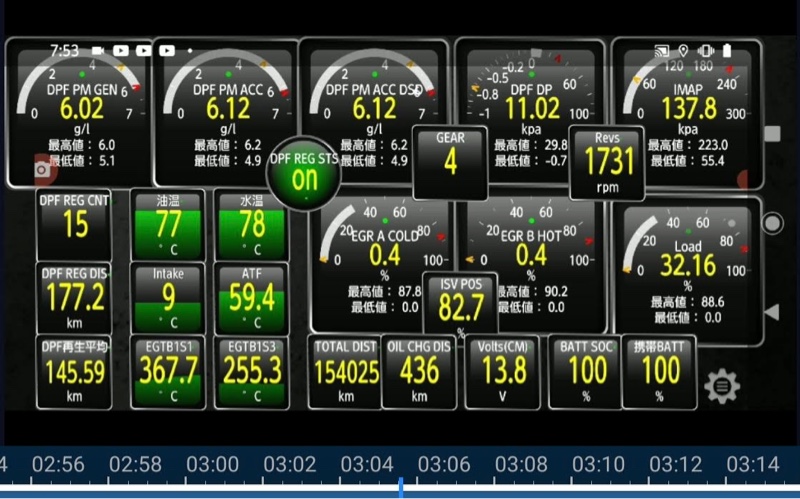Click the blue timeline playhead marker
The width and height of the screenshot is (800, 499).
point(401,487)
